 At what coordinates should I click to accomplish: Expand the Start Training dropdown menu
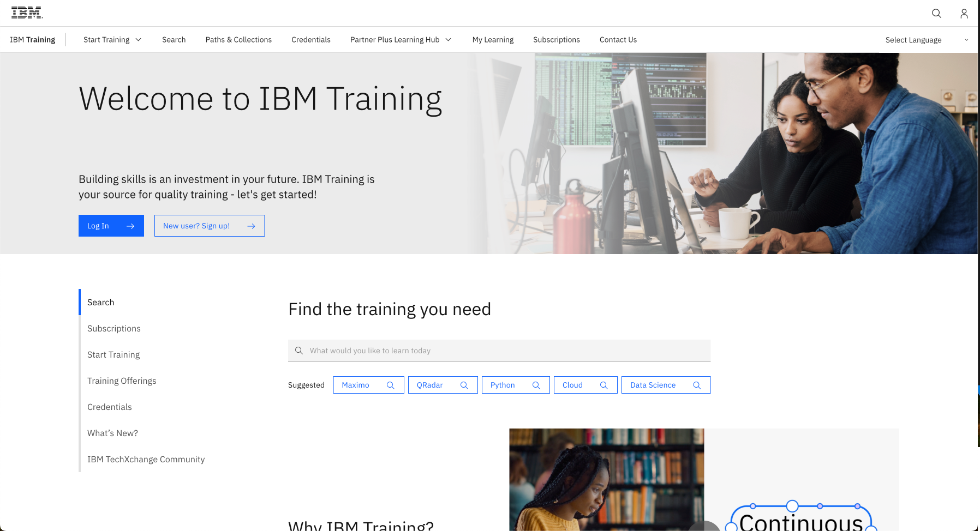tap(112, 40)
